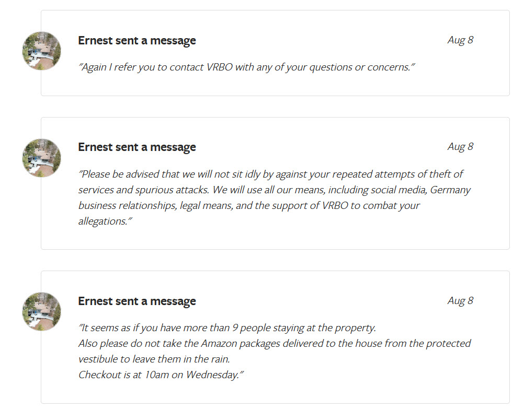Viewport: 524px width, 420px height.
Task: Click Ernest's avatar on the VRBO referral message
Action: tap(41, 51)
